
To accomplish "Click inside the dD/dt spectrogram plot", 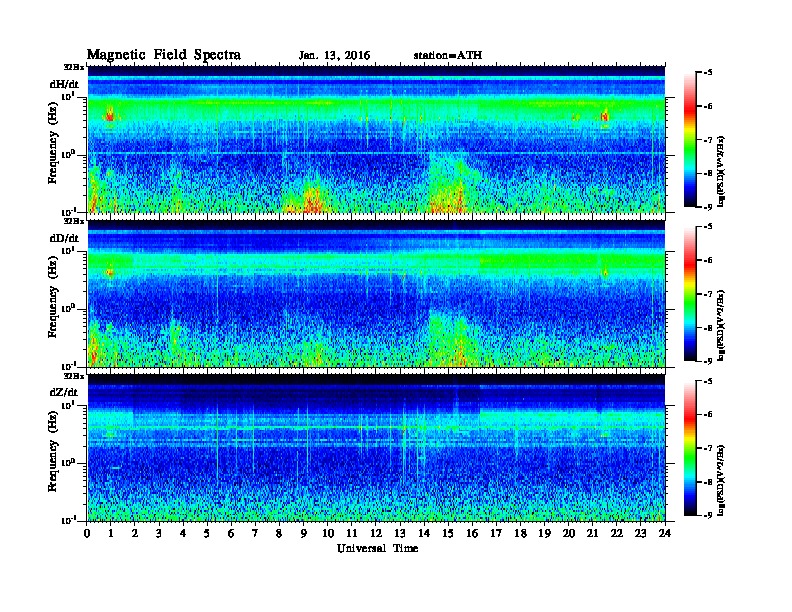I will tap(376, 294).
